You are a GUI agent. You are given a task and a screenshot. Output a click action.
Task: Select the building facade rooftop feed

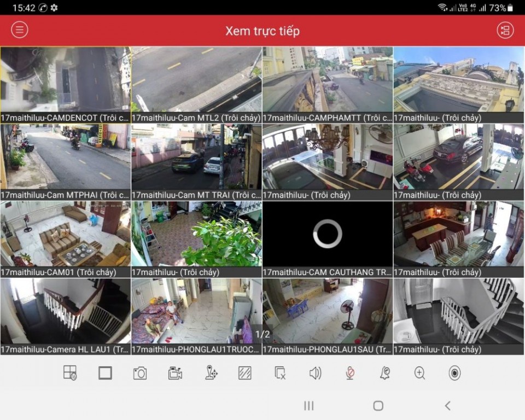point(459,85)
